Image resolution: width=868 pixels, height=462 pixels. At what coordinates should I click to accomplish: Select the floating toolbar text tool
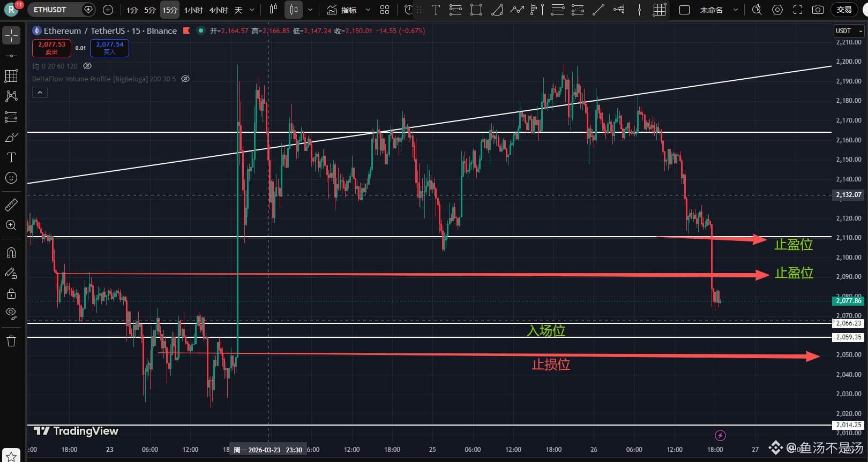pyautogui.click(x=436, y=10)
